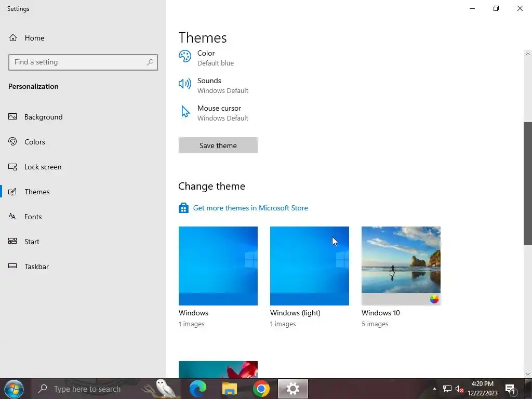Click the "5 images" label
532x399 pixels.
point(375,324)
